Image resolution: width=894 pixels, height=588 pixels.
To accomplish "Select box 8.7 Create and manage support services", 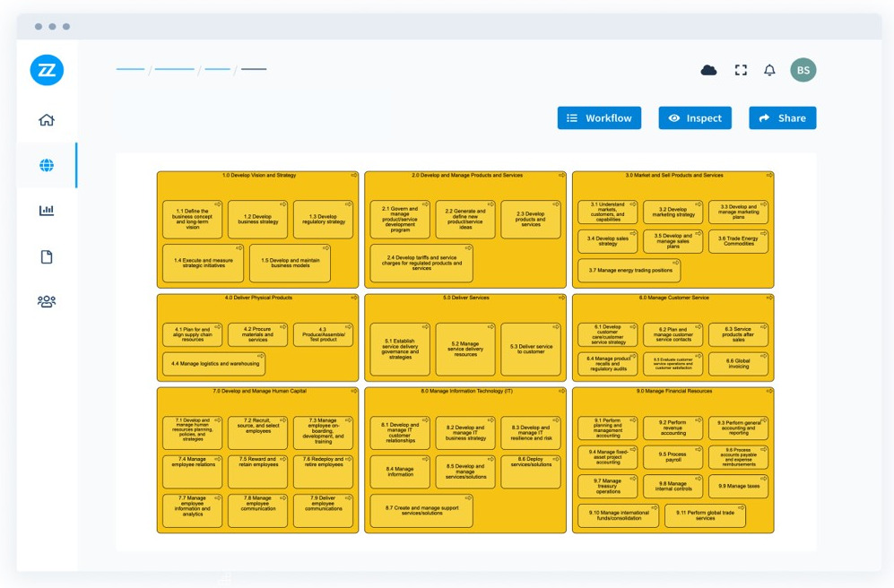I will pos(421,511).
